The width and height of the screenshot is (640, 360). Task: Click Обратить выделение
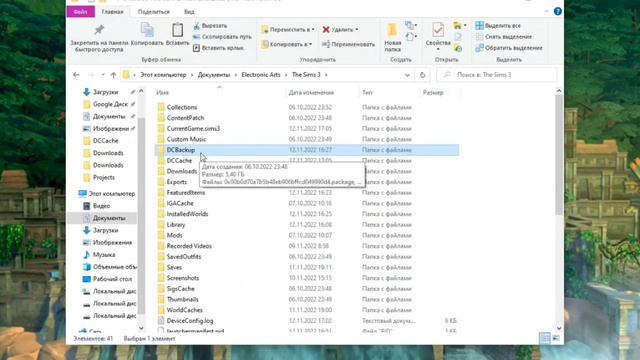(509, 48)
